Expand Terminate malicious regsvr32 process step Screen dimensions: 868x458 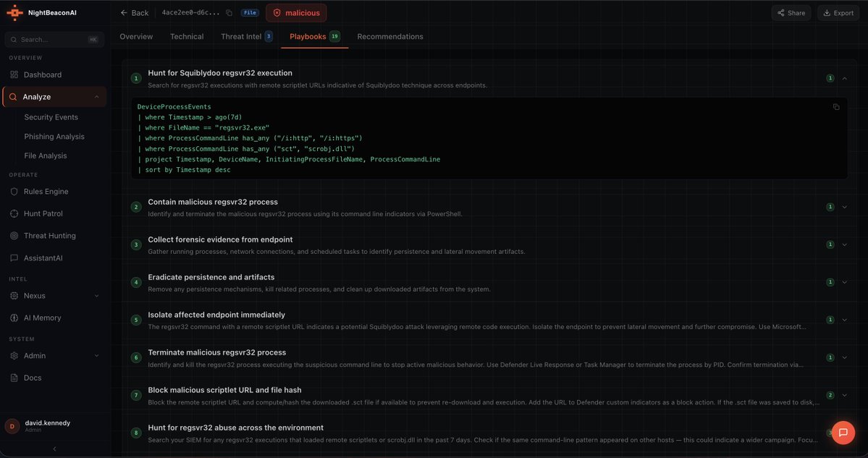844,357
